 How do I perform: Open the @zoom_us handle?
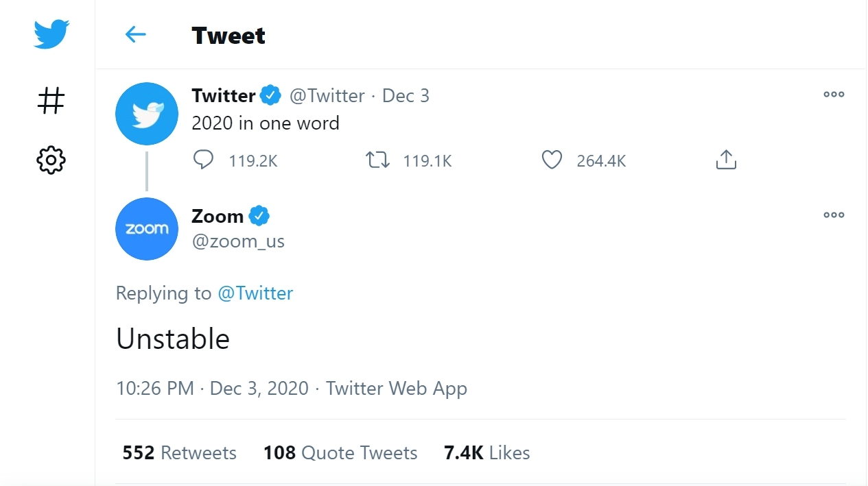tap(238, 241)
